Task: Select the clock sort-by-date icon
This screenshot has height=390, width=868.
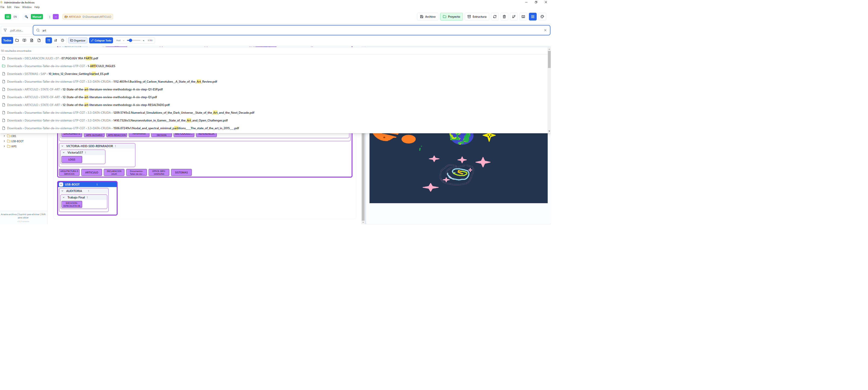Action: (62, 41)
